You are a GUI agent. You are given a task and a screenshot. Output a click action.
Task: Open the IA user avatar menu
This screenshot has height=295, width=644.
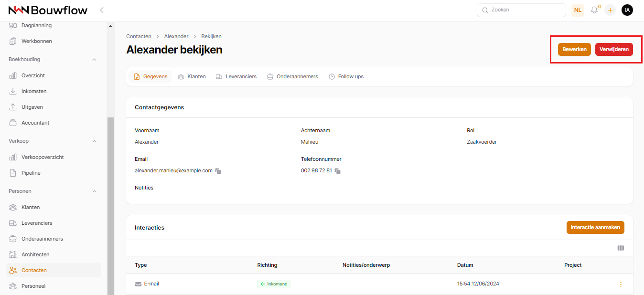click(627, 10)
